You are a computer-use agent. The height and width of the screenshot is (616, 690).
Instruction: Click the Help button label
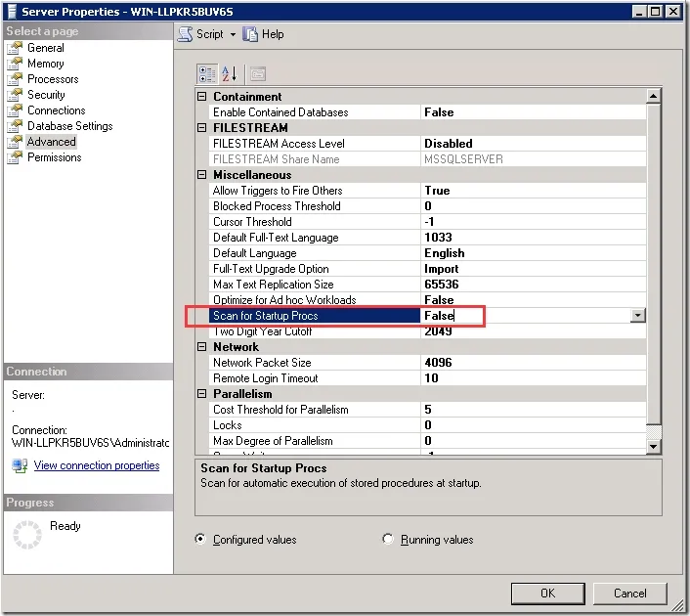273,34
